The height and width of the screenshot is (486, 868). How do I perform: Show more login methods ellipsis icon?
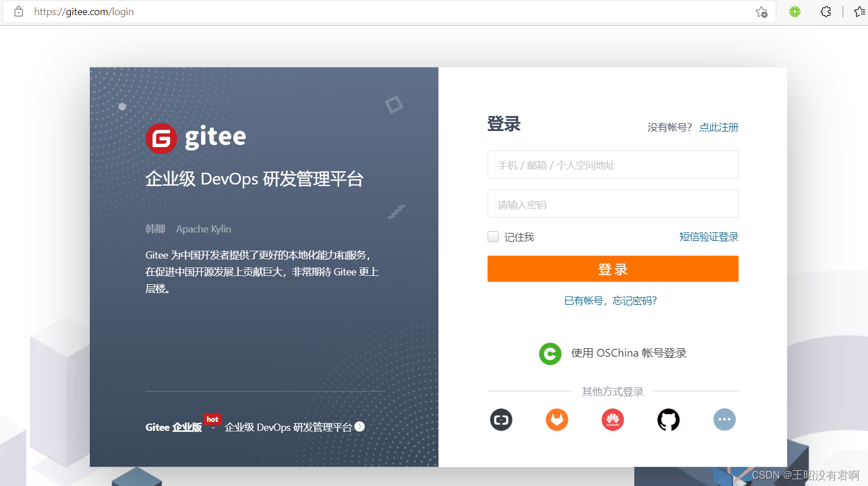coord(725,420)
